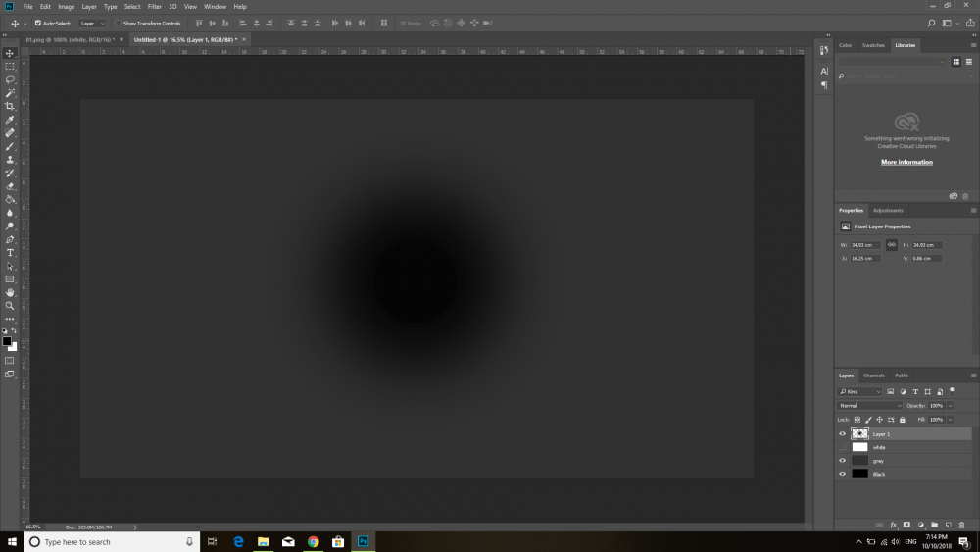Click the layer effects fx icon
Viewport: 980px width, 552px height.
click(893, 525)
